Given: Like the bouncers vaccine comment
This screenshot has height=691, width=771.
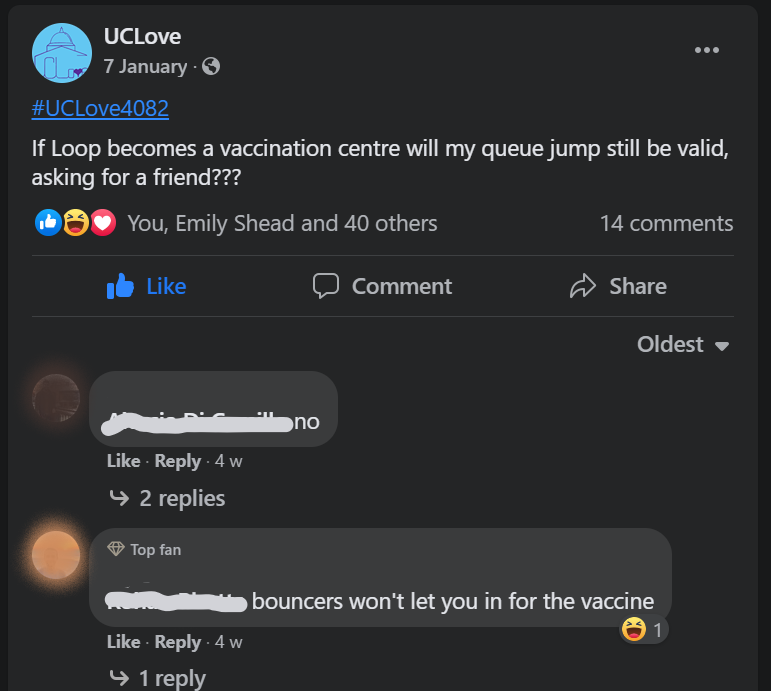Looking at the screenshot, I should [x=123, y=642].
